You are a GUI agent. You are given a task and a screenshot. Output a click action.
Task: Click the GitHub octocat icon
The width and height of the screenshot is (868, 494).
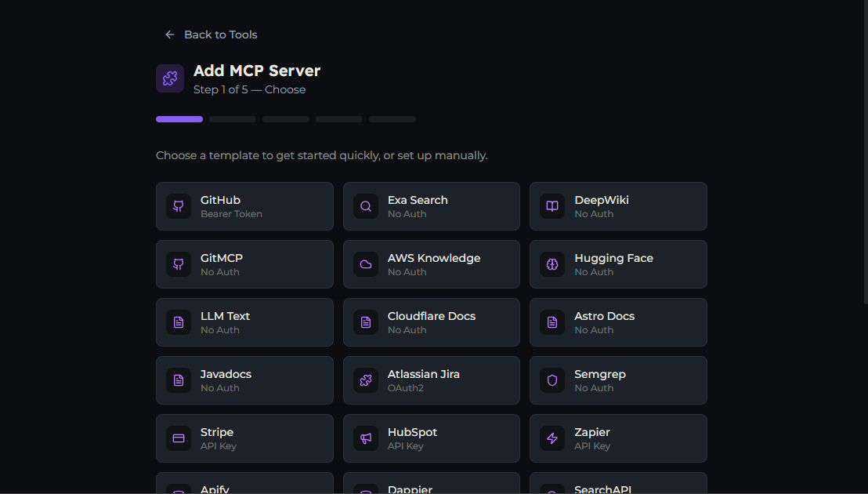tap(179, 206)
